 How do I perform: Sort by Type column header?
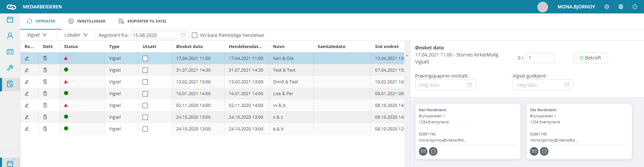point(121,47)
